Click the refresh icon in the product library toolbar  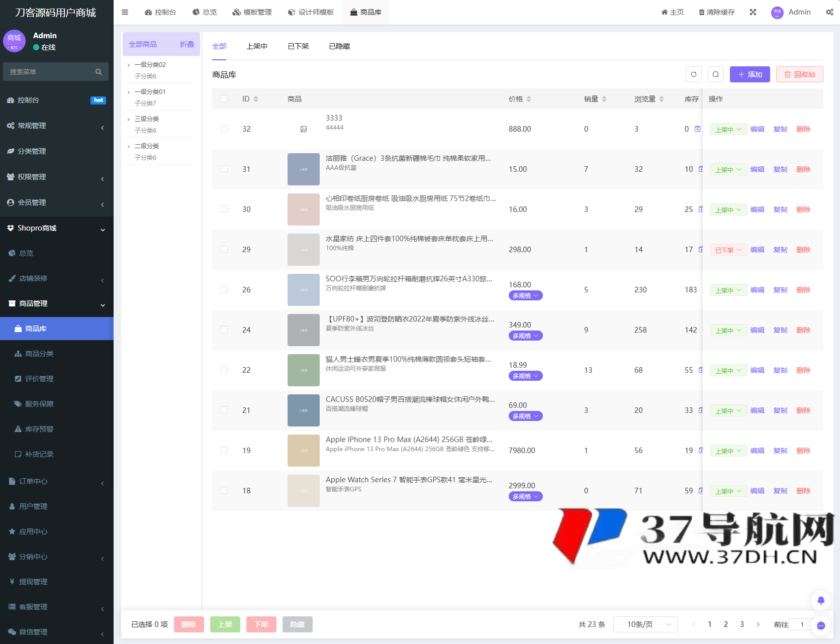[694, 74]
